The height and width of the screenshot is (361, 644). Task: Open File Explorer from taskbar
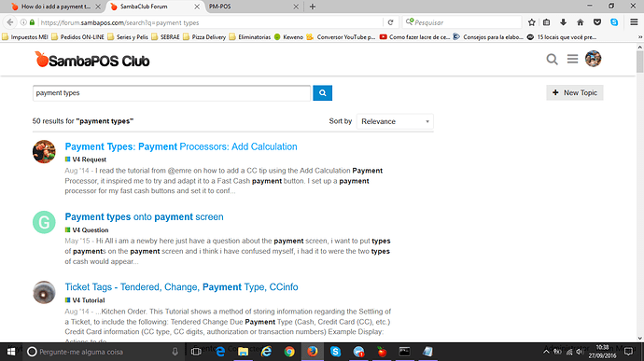point(244,352)
